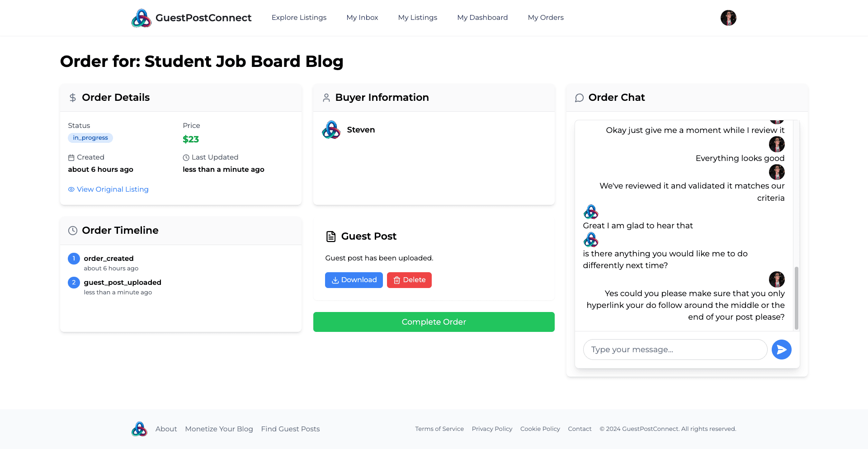868x449 pixels.
Task: Click the footer GuestPostConnect logo
Action: click(139, 429)
